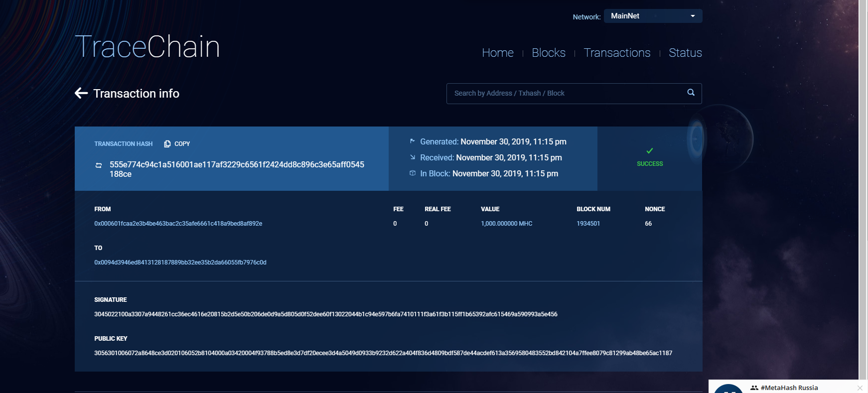Open the Network MainNet dropdown
Image resolution: width=868 pixels, height=393 pixels.
(x=653, y=16)
